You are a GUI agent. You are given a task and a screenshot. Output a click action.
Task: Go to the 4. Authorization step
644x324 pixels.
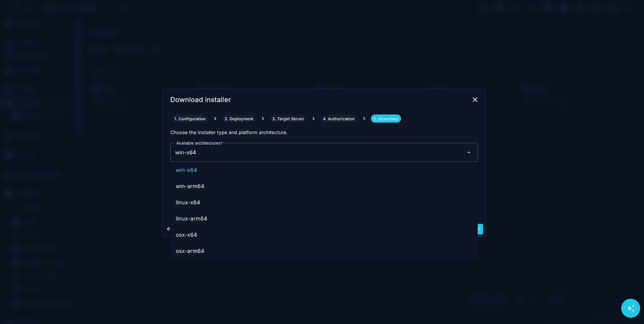339,119
